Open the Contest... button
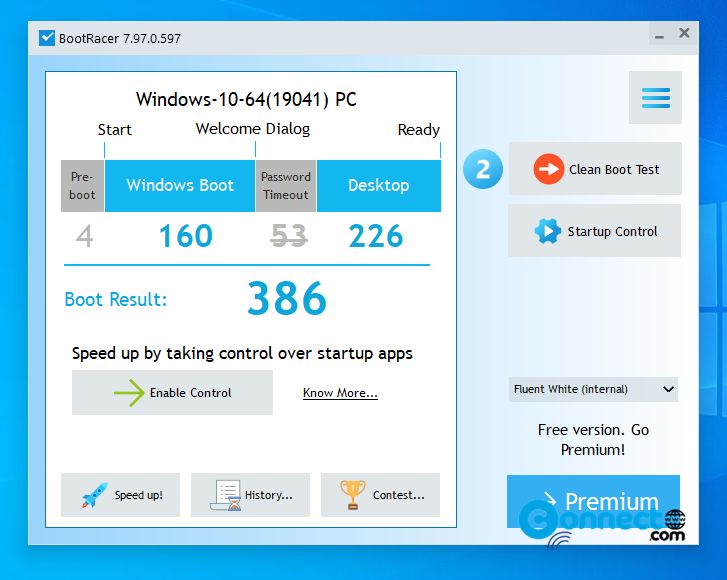This screenshot has height=580, width=727. pyautogui.click(x=380, y=495)
